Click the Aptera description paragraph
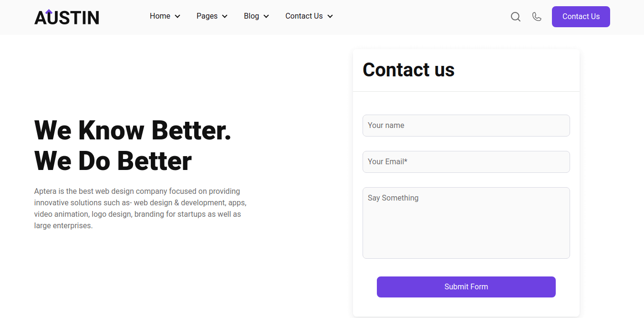 pyautogui.click(x=140, y=209)
